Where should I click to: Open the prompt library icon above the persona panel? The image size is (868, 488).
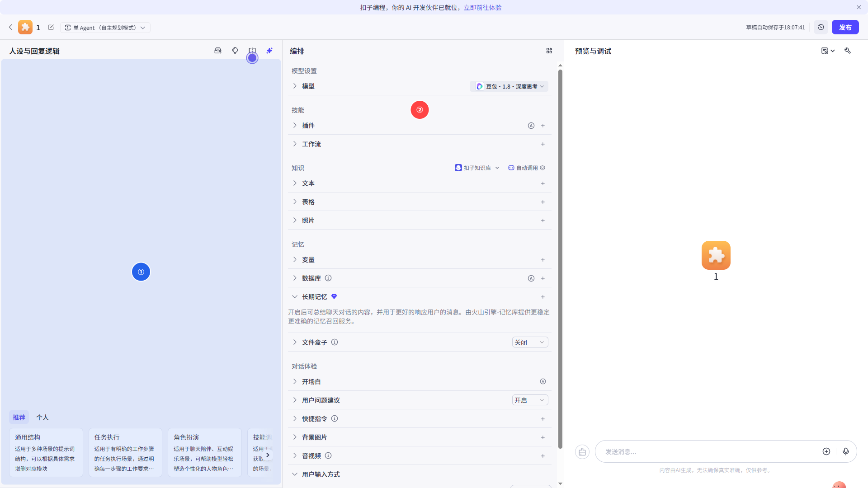click(x=217, y=51)
